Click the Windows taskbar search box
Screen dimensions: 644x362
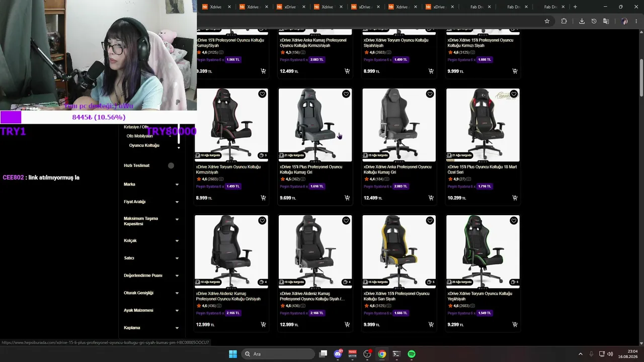click(x=279, y=354)
